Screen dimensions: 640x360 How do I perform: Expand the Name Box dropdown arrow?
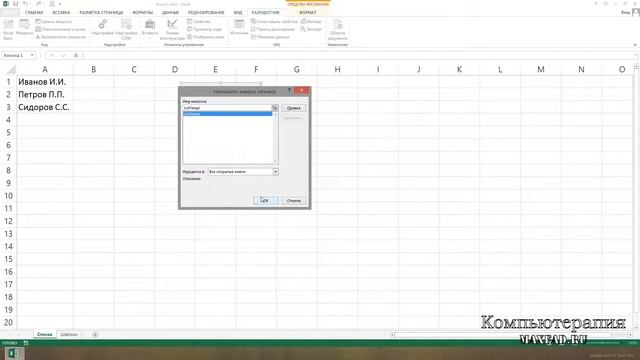(32, 55)
